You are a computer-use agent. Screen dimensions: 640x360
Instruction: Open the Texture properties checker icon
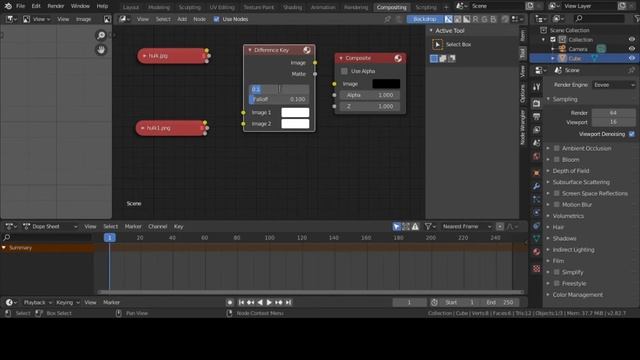tap(536, 269)
